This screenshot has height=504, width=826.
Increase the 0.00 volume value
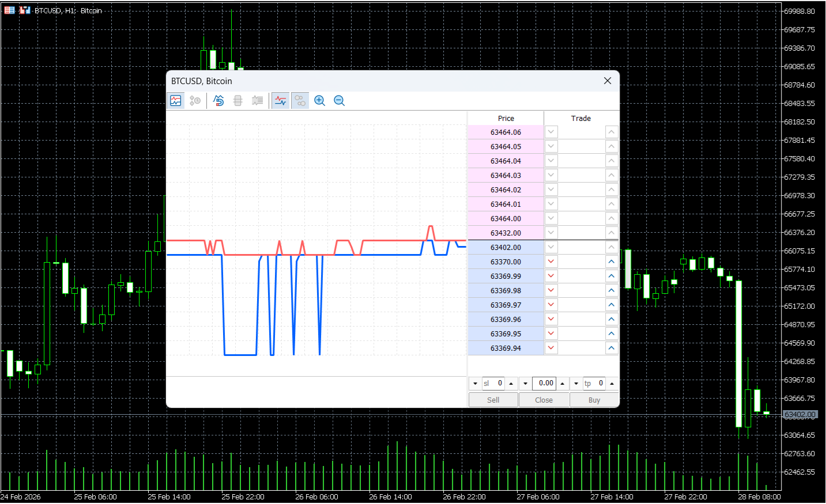pos(563,383)
